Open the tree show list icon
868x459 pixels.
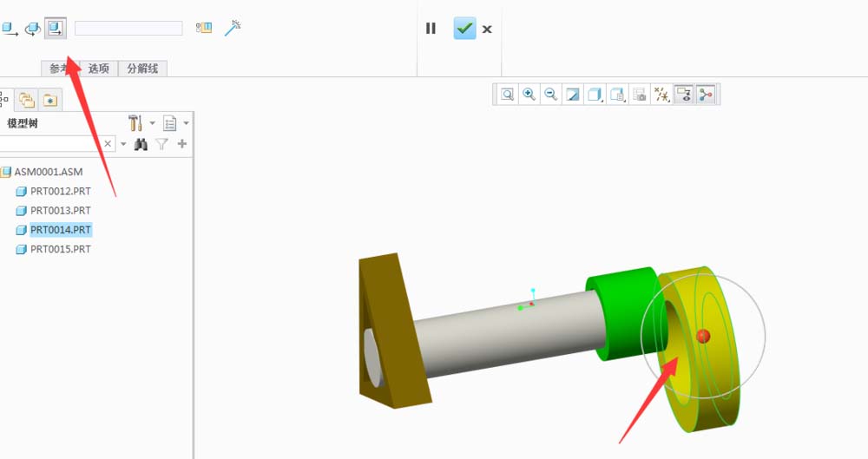(x=170, y=123)
